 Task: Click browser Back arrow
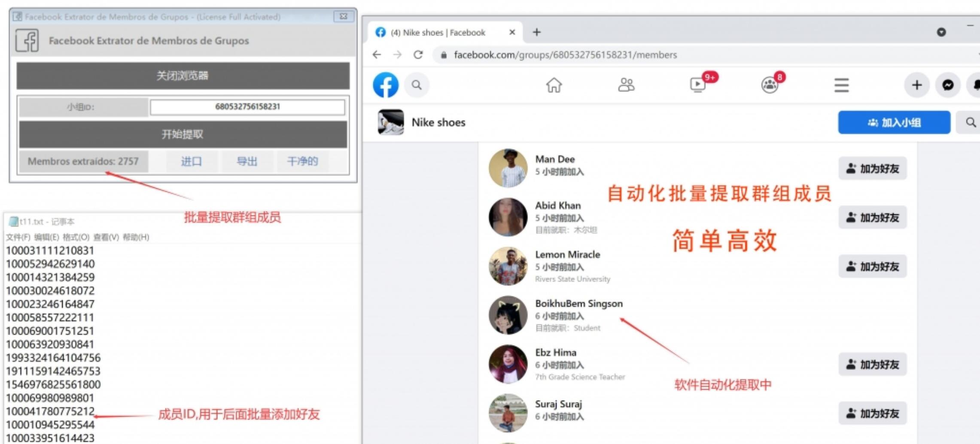[x=377, y=54]
